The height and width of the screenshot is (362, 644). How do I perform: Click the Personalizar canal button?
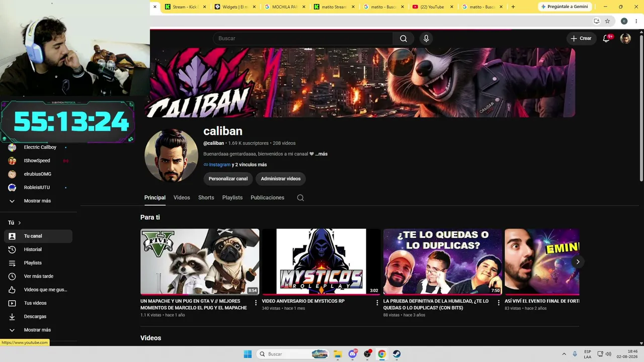point(228,178)
